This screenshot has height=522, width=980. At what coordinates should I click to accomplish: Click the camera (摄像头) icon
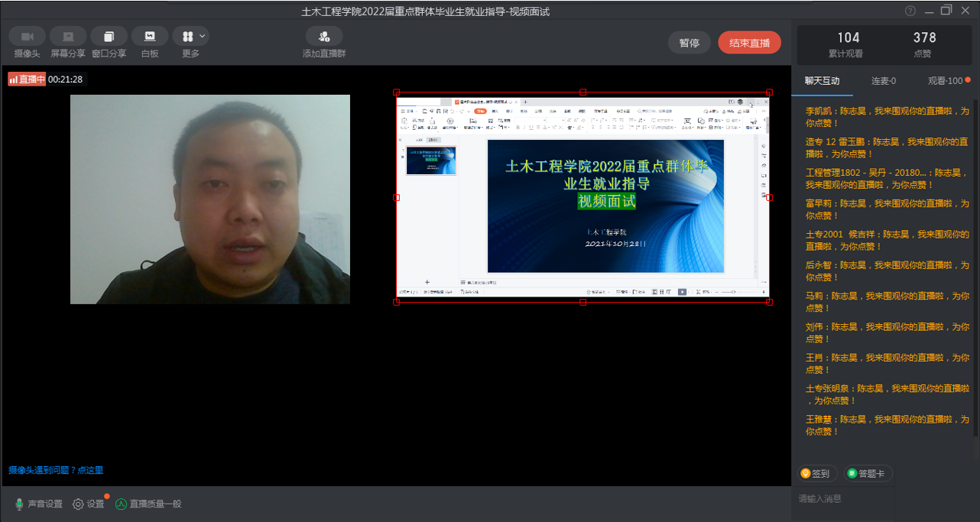click(28, 37)
